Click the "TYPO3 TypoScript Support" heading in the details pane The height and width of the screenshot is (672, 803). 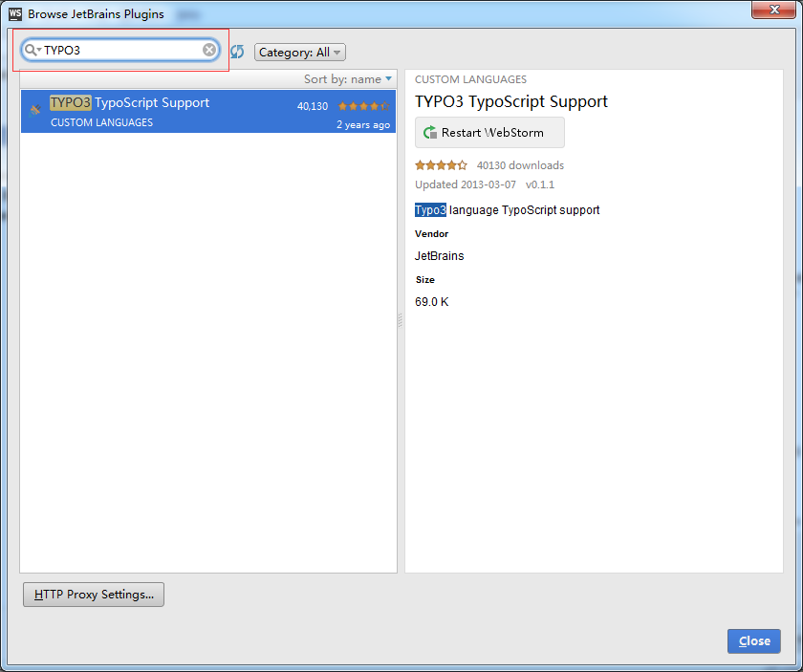coord(511,101)
